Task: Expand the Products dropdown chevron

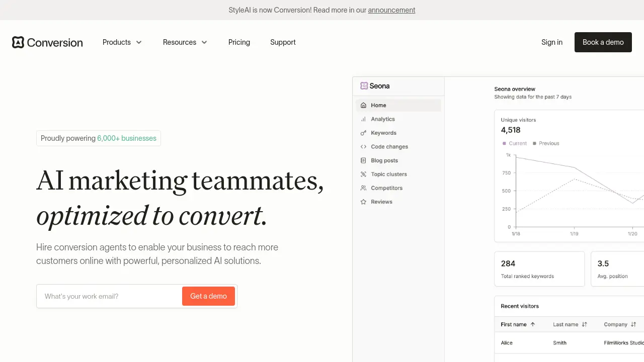Action: click(139, 42)
